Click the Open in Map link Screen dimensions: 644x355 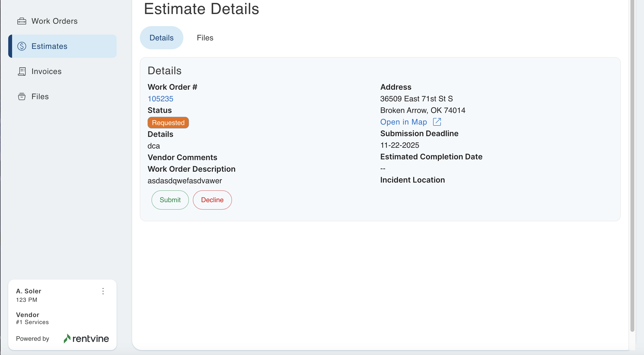pyautogui.click(x=403, y=122)
